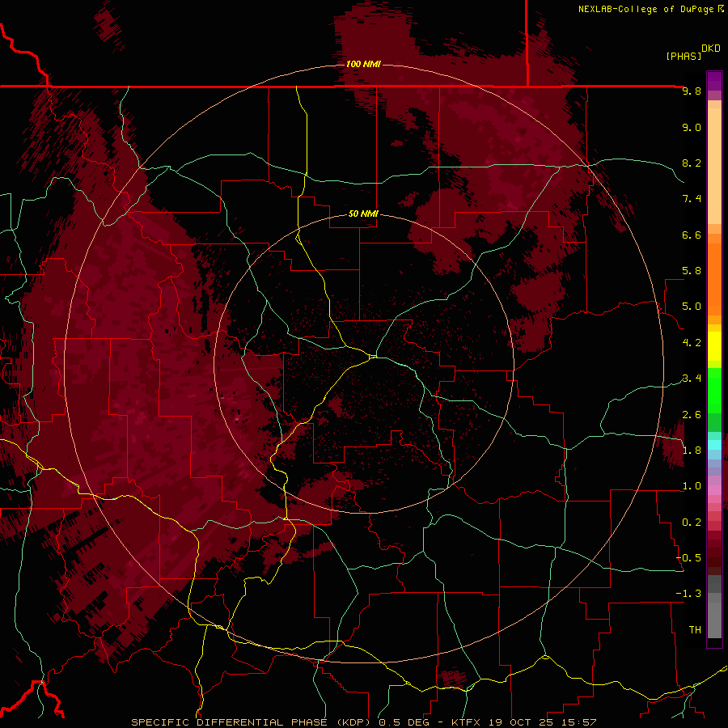Click the 1.0 scale value
Screen dimensions: 728x728
click(692, 487)
